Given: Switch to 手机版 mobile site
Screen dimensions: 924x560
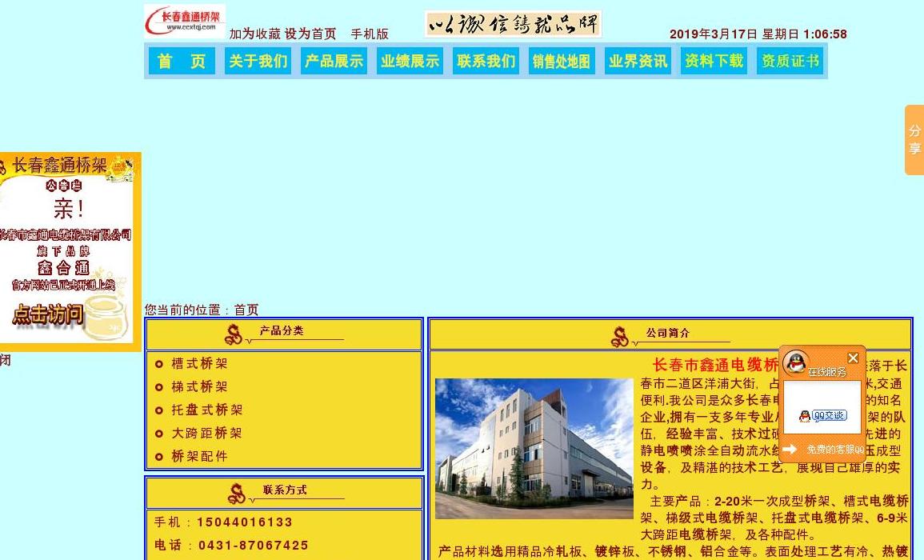Looking at the screenshot, I should [370, 34].
